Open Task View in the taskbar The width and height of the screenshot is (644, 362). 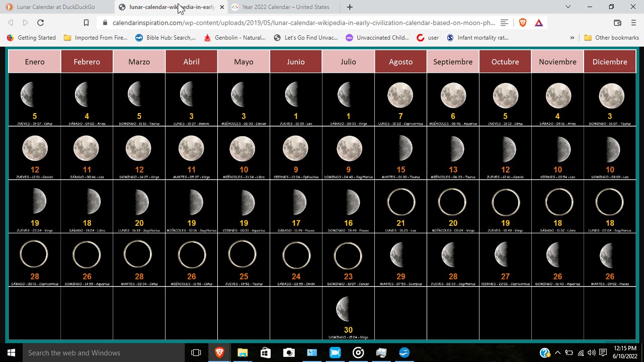(x=196, y=353)
